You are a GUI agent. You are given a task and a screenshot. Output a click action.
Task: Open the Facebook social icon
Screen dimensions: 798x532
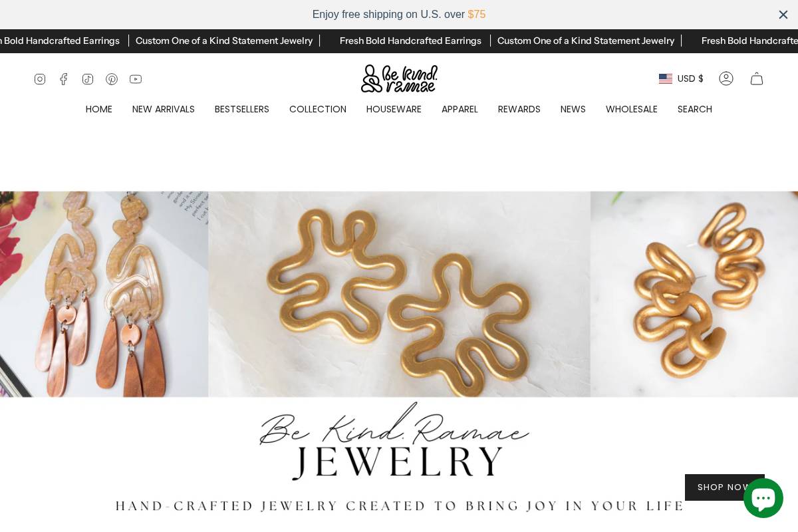[64, 79]
